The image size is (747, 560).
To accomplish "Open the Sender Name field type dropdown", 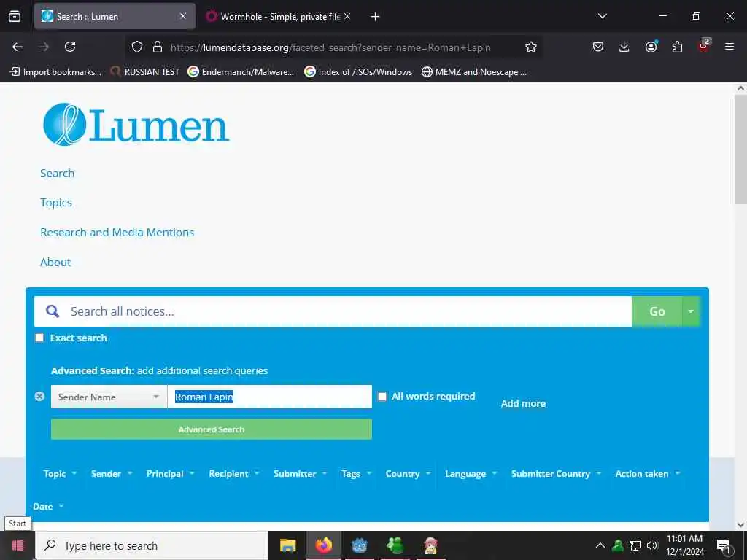I will click(x=109, y=397).
